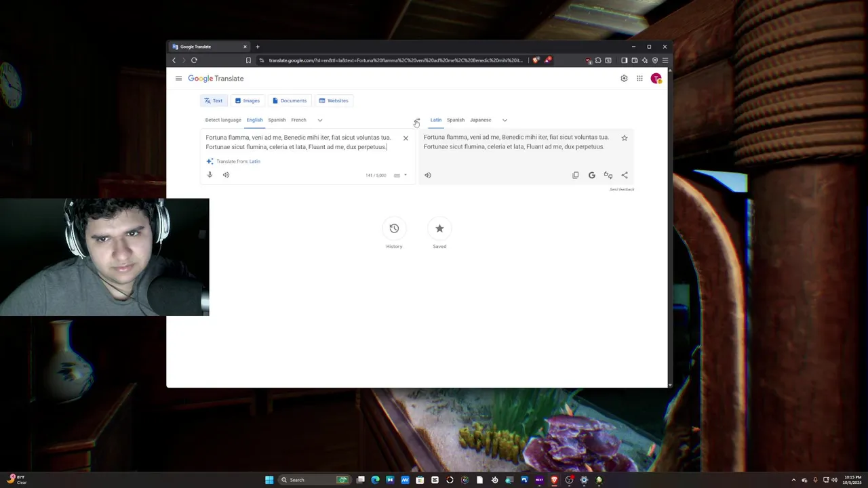Viewport: 868px width, 488px height.
Task: Select English as source language
Action: point(254,120)
